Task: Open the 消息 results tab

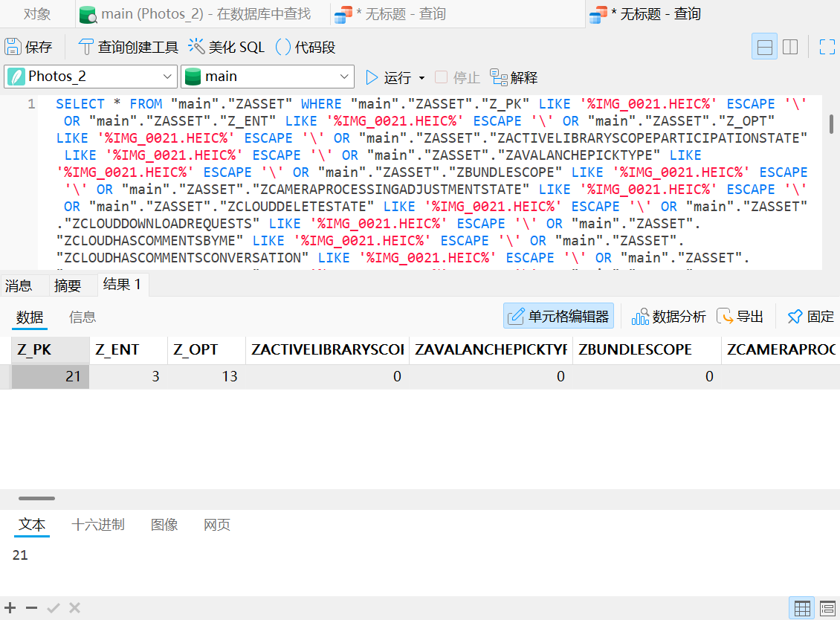Action: pyautogui.click(x=19, y=285)
